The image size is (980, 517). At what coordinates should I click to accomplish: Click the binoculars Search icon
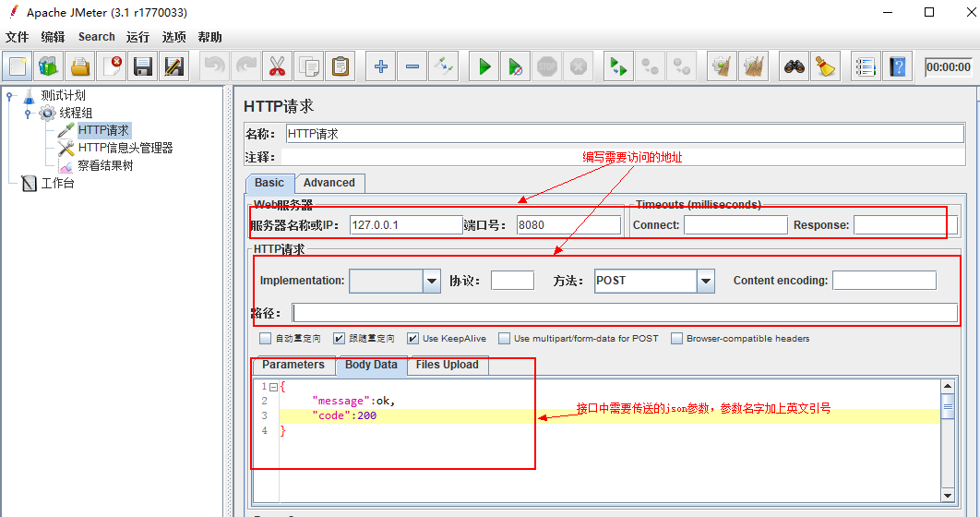(794, 66)
